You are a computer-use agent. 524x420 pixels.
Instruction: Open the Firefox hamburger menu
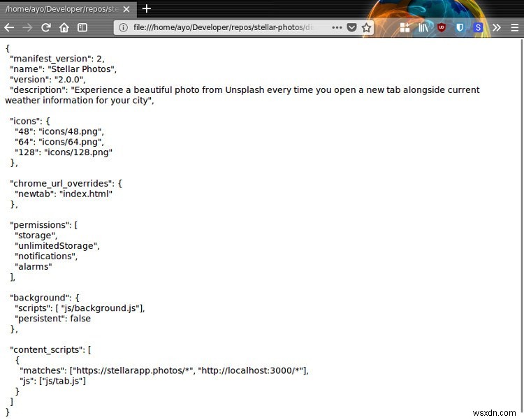pos(515,27)
